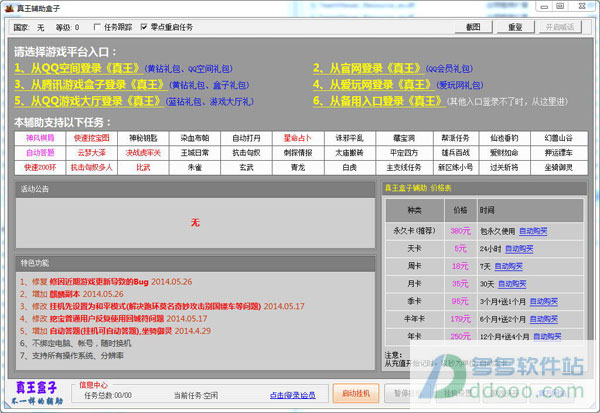This screenshot has height=413, width=600.
Task: Click the app icon in title bar
Action: (9, 8)
